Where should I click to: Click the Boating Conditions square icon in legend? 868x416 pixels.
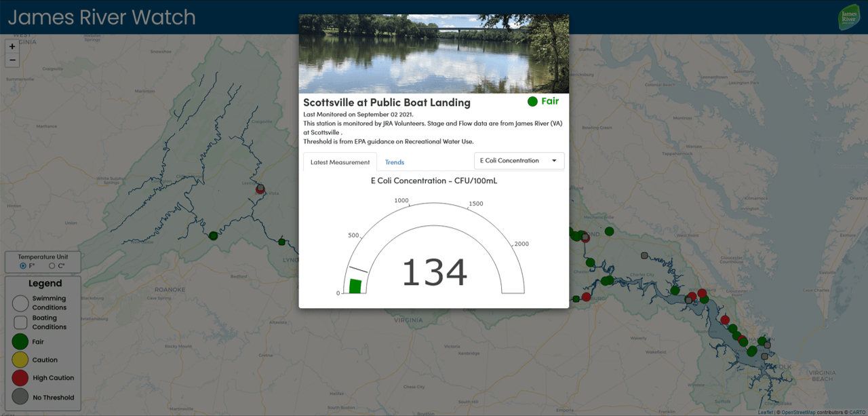click(x=20, y=322)
